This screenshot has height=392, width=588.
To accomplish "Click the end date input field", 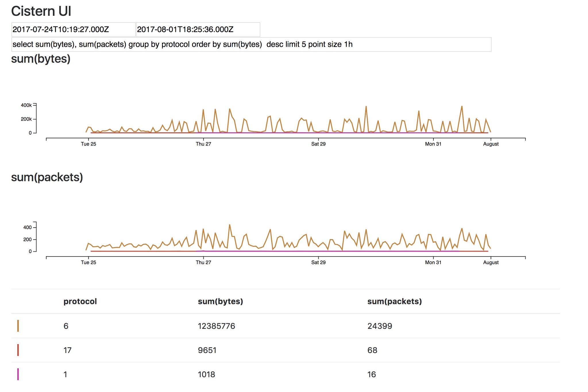I will coord(198,30).
